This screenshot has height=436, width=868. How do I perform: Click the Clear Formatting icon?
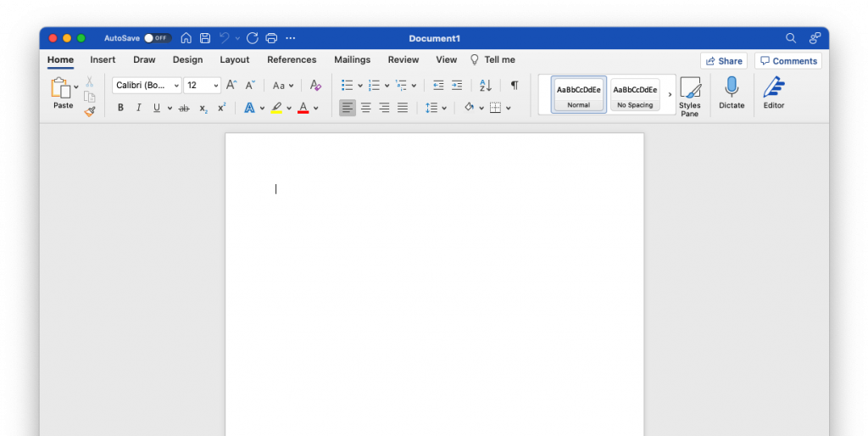(x=315, y=85)
